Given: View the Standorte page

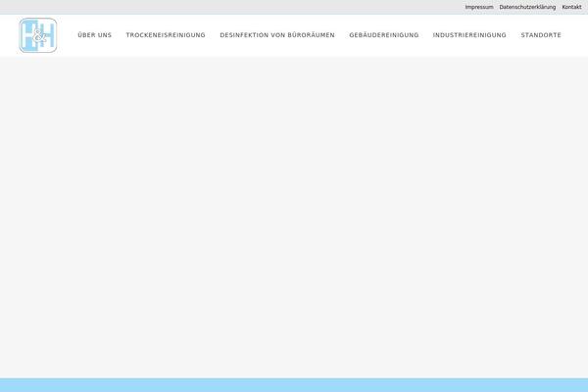Looking at the screenshot, I should [x=541, y=35].
